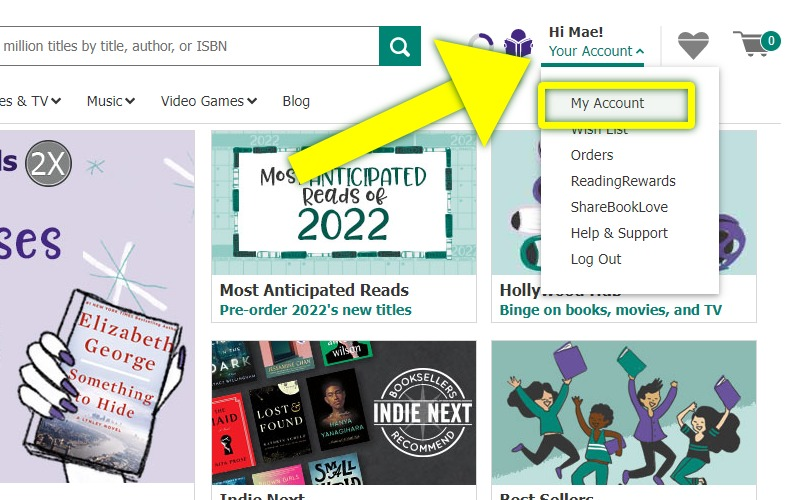Focus the title, author, or ISBN search field
Image resolution: width=800 pixels, height=500 pixels.
click(x=180, y=46)
